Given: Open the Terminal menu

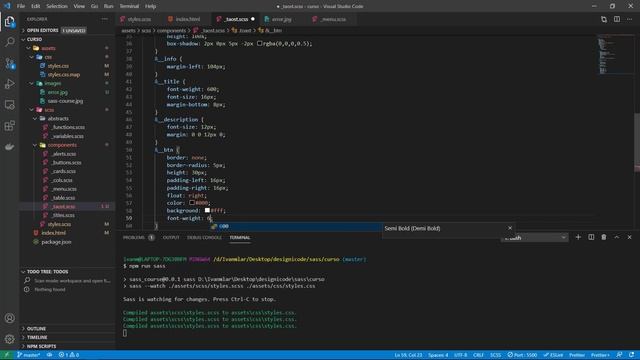Looking at the screenshot, I should click(129, 6).
